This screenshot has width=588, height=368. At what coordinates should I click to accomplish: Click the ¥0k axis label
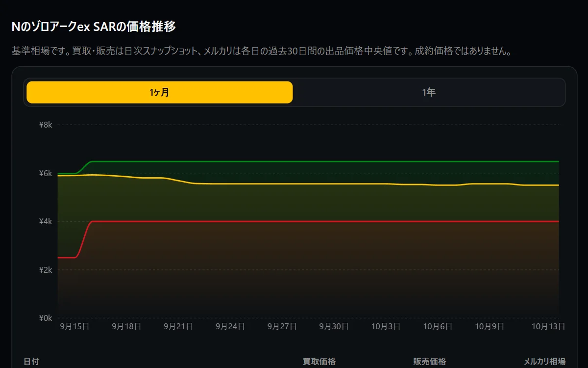[46, 318]
